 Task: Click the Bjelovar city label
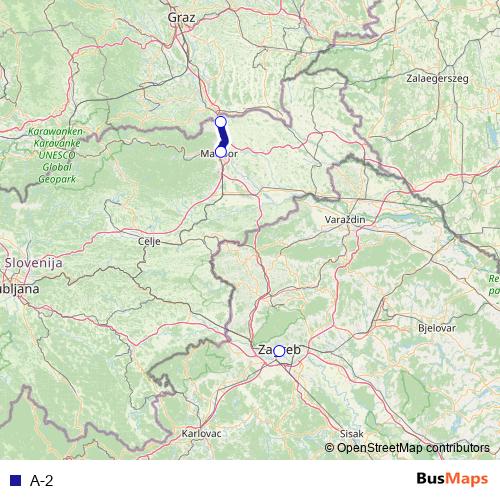tap(437, 328)
